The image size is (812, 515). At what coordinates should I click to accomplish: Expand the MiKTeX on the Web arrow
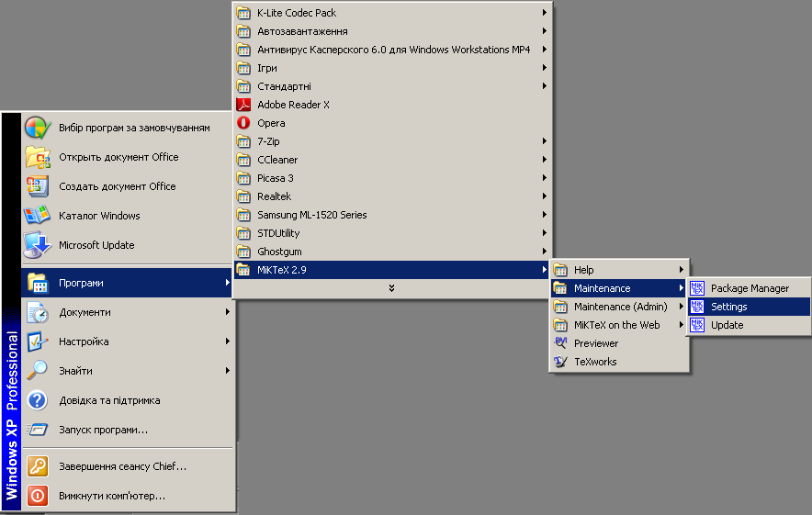[682, 325]
